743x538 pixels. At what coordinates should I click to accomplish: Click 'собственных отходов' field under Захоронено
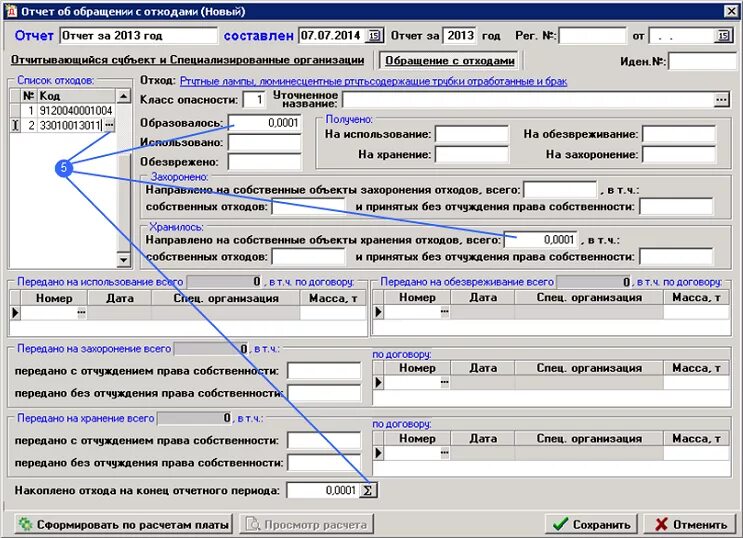308,207
